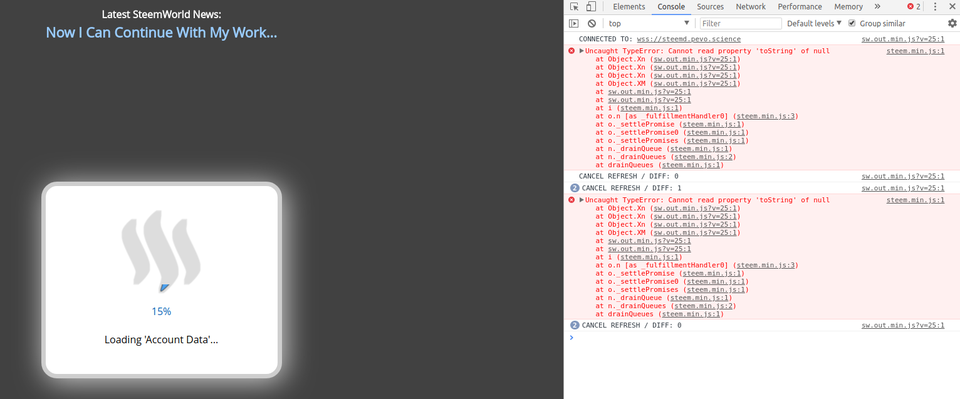Viewport: 960px width, 399px height.
Task: Open the Default levels dropdown
Action: point(814,23)
